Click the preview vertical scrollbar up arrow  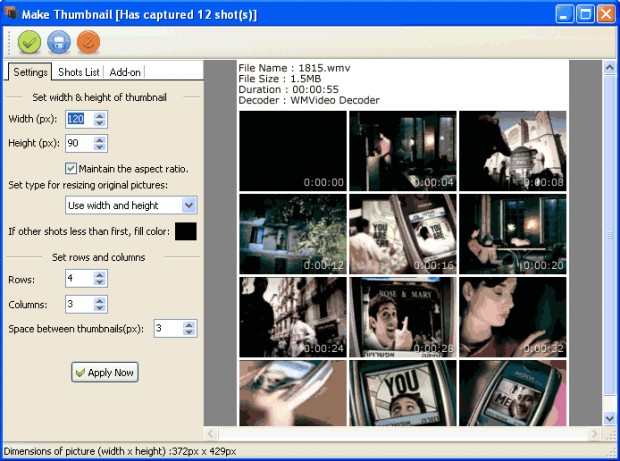coord(609,67)
